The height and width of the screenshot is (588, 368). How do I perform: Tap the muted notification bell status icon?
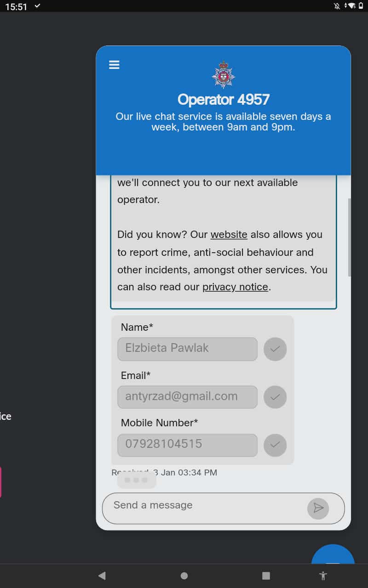click(337, 6)
